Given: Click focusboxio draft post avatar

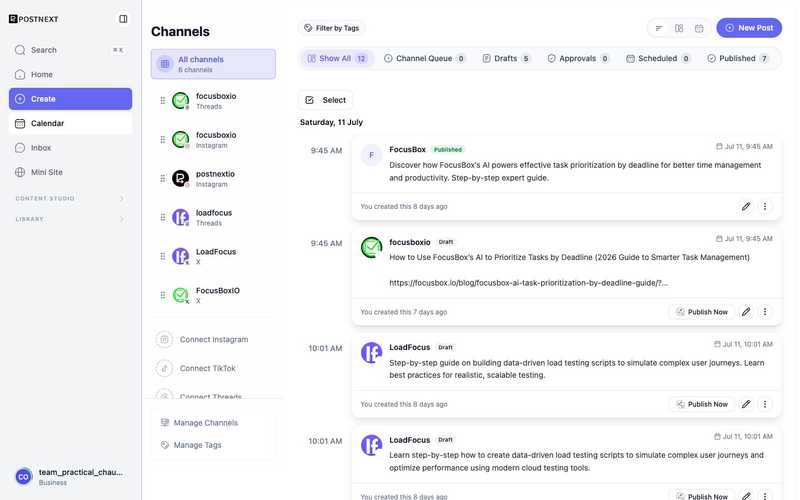Looking at the screenshot, I should coord(371,247).
